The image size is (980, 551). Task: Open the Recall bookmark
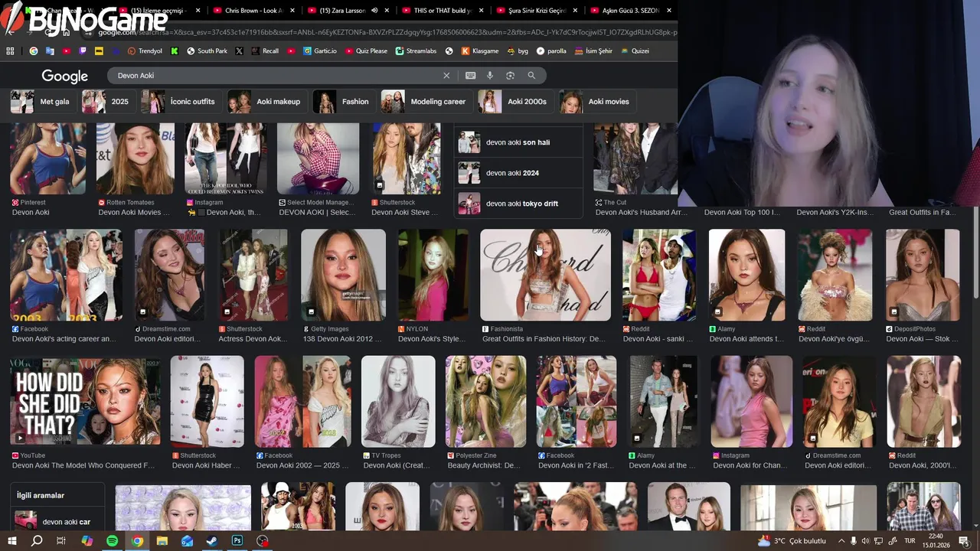(x=265, y=51)
